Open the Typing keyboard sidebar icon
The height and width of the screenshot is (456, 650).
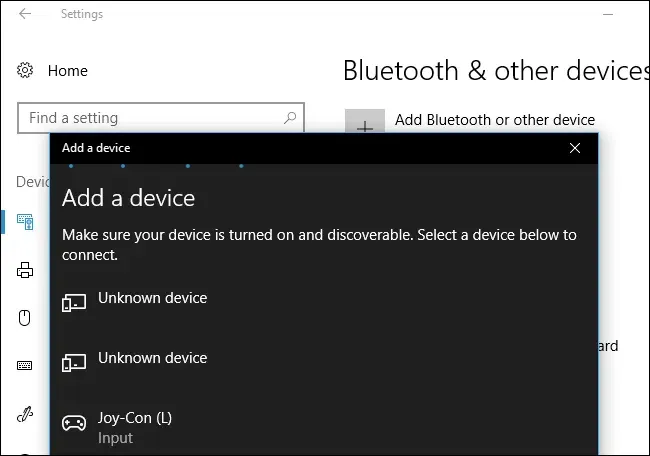[x=24, y=365]
